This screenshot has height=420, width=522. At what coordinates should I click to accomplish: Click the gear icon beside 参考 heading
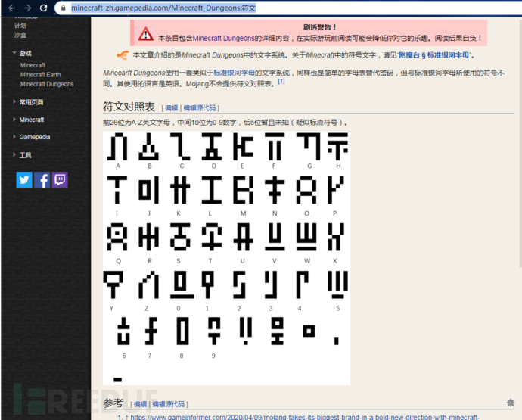point(511,403)
